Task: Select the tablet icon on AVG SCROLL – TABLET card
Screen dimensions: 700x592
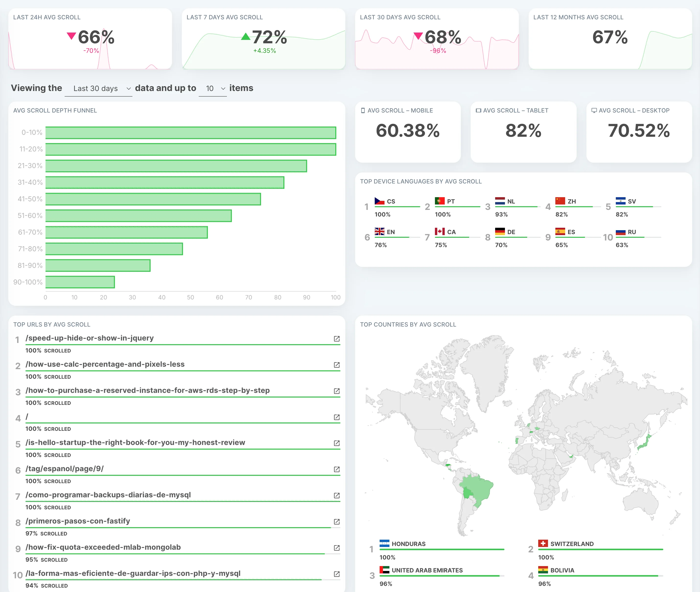Action: (478, 110)
